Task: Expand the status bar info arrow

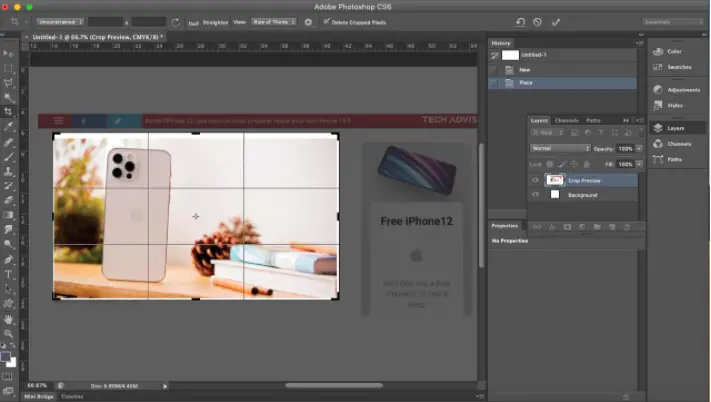Action: coord(165,386)
